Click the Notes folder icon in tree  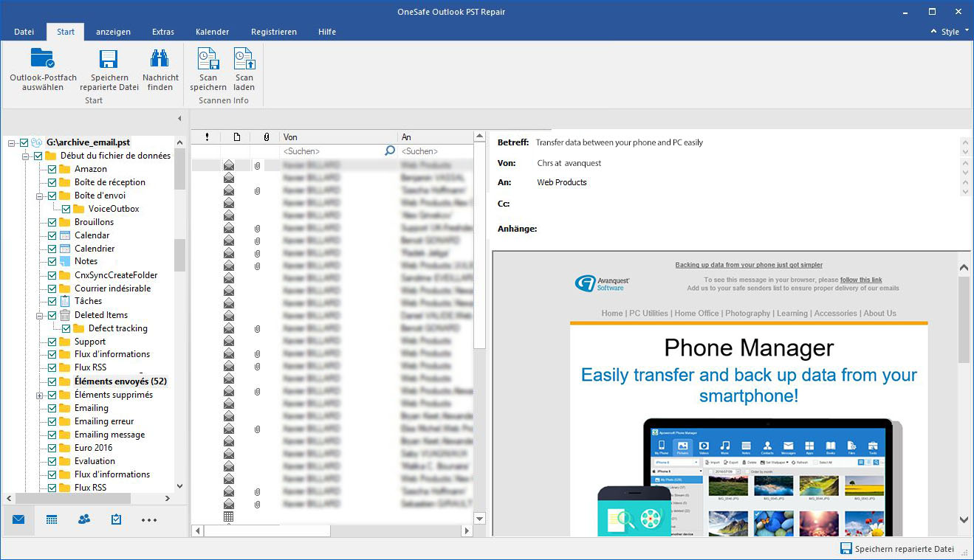[x=65, y=261]
